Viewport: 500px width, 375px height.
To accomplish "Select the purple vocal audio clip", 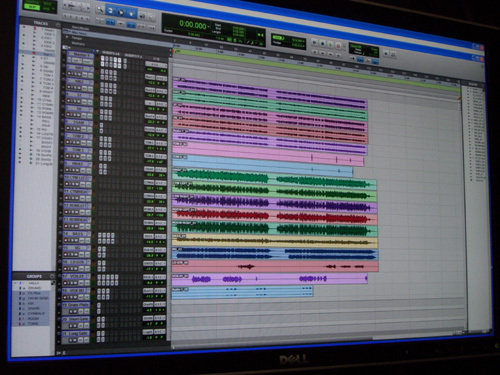I will click(x=269, y=279).
